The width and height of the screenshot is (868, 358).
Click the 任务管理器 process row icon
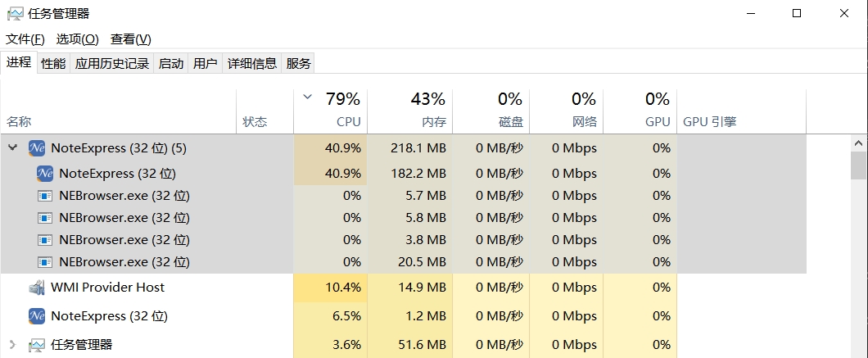click(37, 345)
